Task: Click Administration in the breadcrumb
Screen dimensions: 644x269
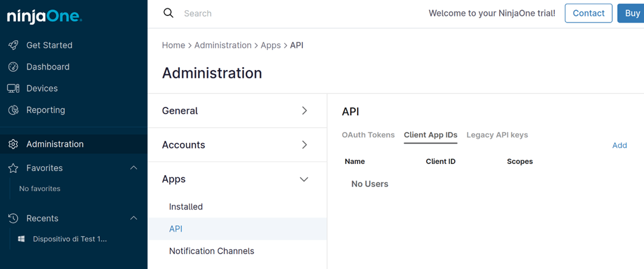Action: (223, 45)
